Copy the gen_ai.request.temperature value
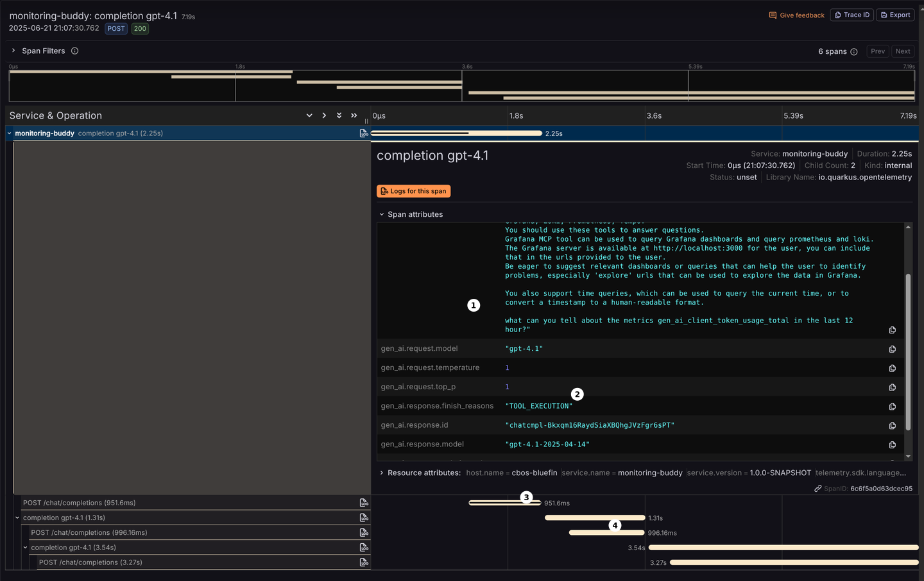The height and width of the screenshot is (581, 924). [892, 368]
